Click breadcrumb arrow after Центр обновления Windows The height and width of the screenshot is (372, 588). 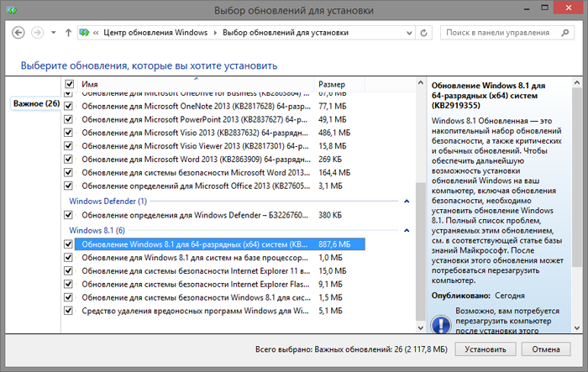pyautogui.click(x=215, y=33)
